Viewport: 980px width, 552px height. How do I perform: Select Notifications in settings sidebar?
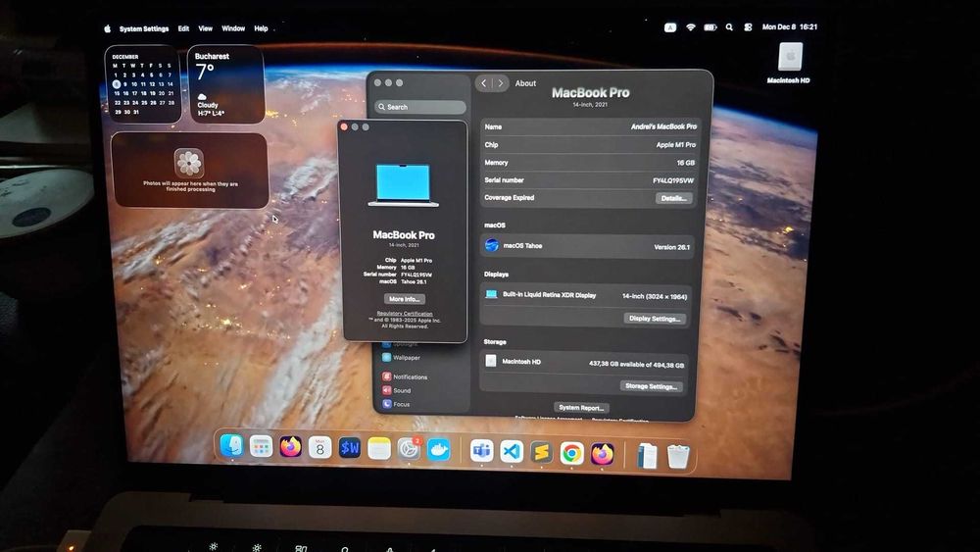405,376
